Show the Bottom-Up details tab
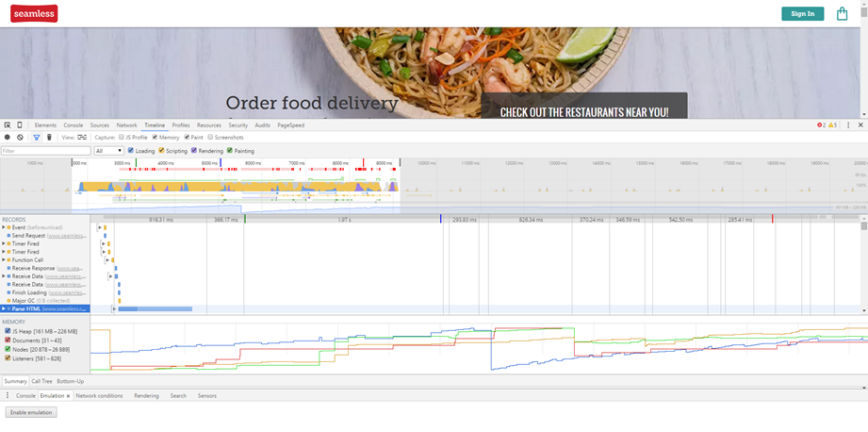868x432 pixels. click(71, 382)
